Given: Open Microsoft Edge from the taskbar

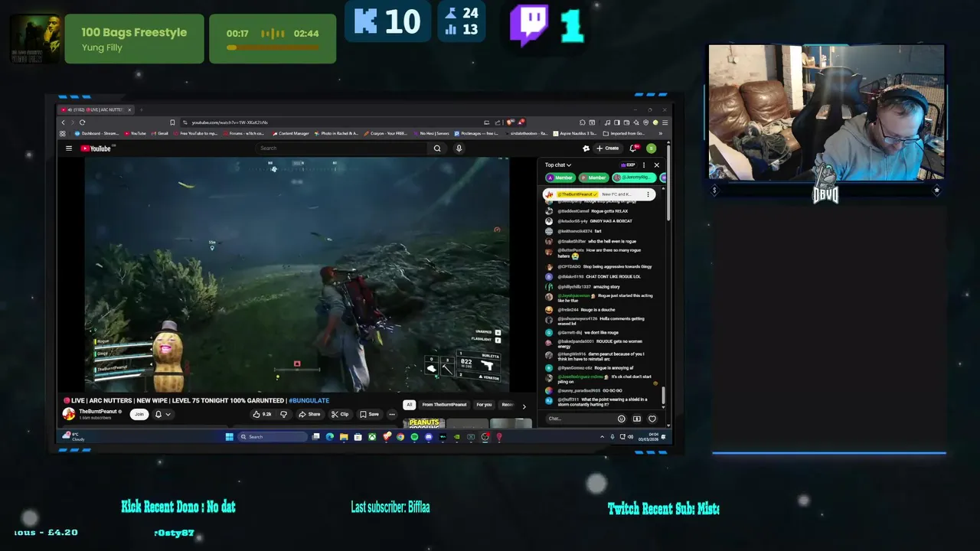Looking at the screenshot, I should pos(330,437).
